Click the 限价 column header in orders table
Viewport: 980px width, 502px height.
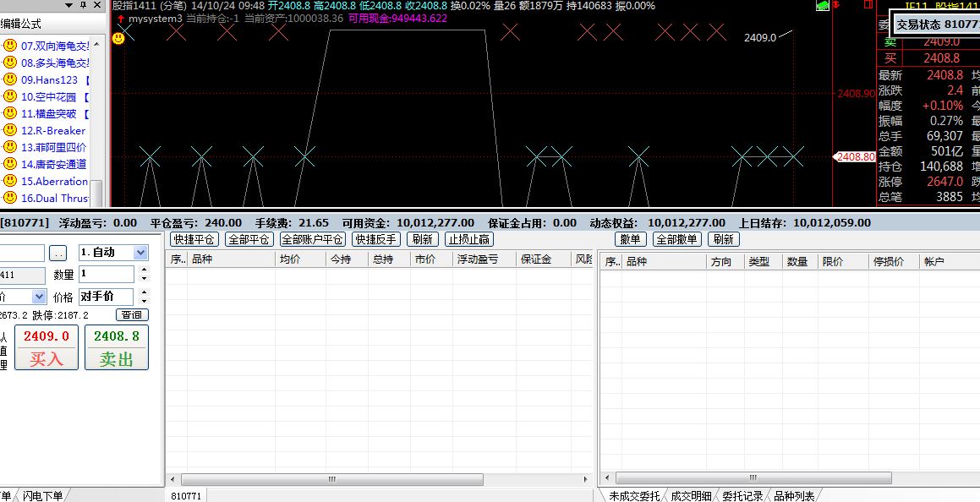(x=843, y=262)
